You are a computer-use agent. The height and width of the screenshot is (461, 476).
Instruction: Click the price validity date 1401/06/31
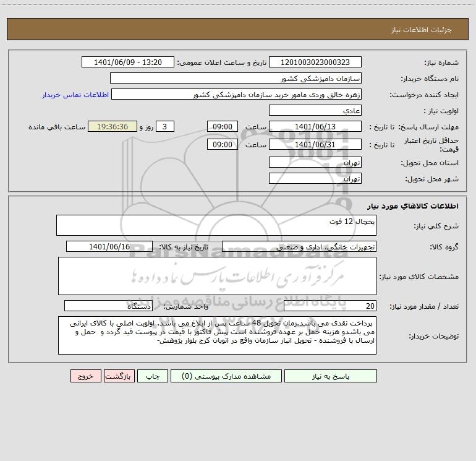tap(315, 144)
